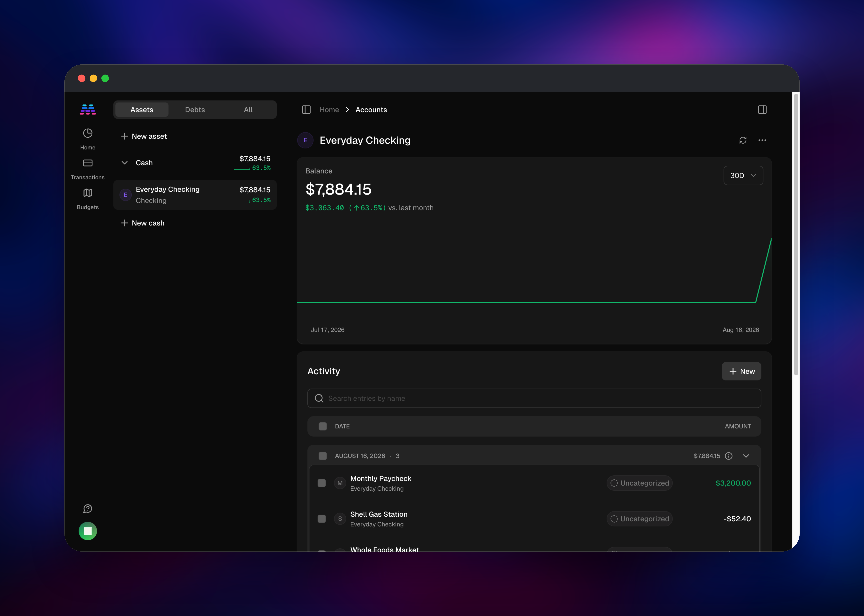The width and height of the screenshot is (864, 616).
Task: Click the Shell Gas Station S avatar
Action: (x=340, y=519)
